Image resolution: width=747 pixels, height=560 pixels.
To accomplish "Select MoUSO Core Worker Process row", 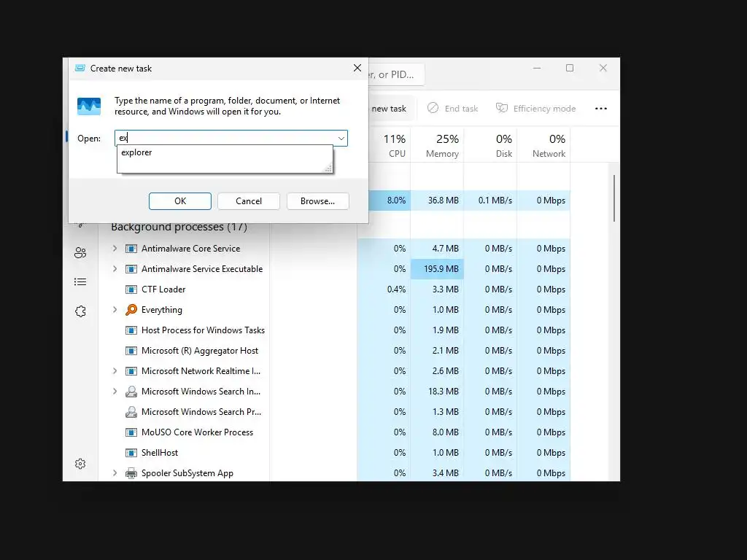I will coord(197,432).
